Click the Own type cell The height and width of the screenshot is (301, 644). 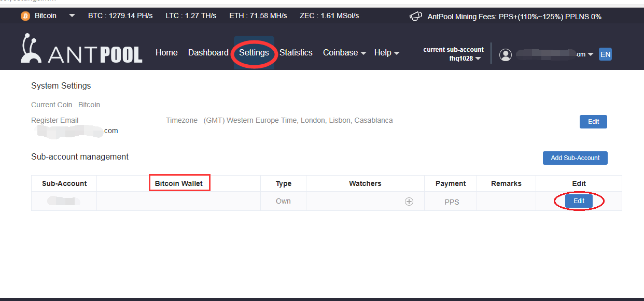click(283, 201)
